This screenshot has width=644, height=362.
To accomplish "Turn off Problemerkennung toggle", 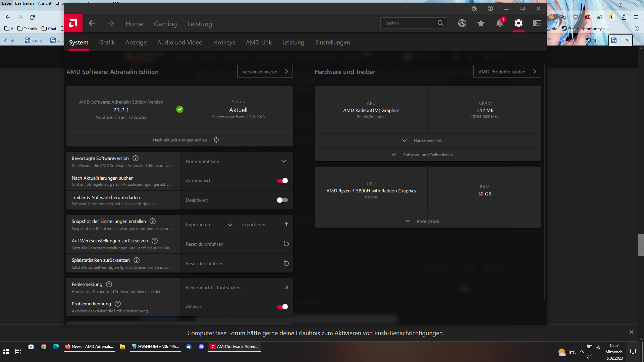I will click(x=282, y=307).
